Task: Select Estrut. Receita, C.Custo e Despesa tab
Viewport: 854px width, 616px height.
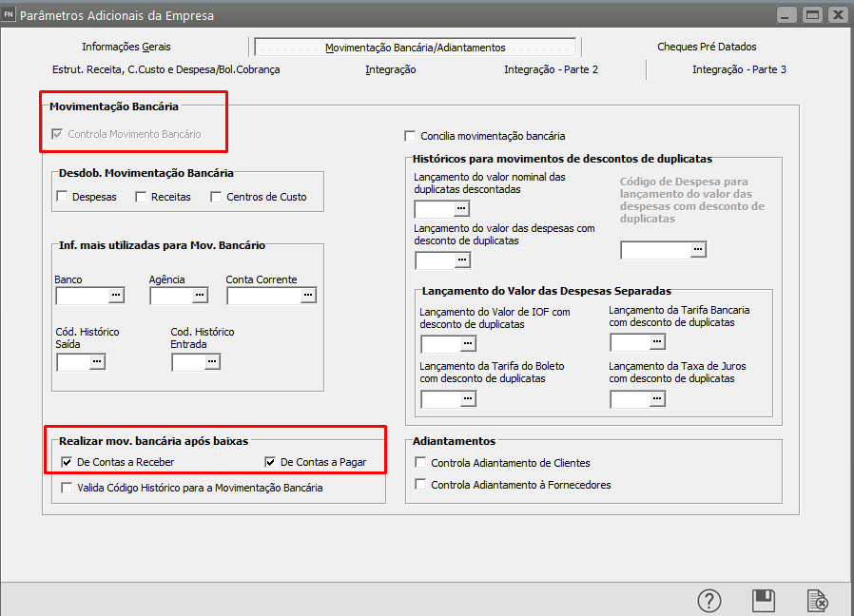Action: pyautogui.click(x=166, y=69)
